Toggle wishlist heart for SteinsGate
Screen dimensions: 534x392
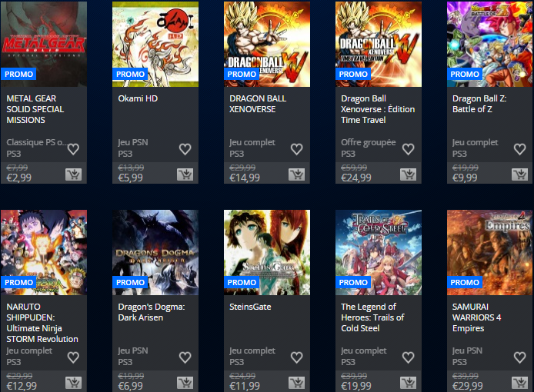(297, 357)
